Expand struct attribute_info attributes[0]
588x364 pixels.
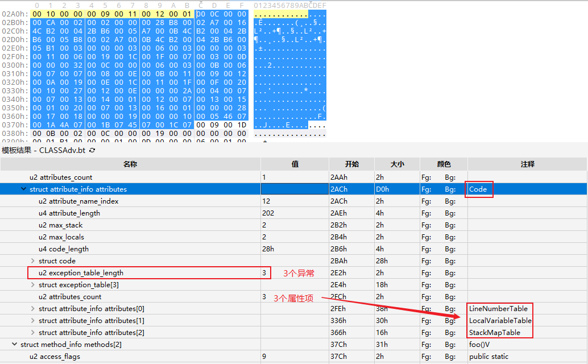click(x=32, y=309)
